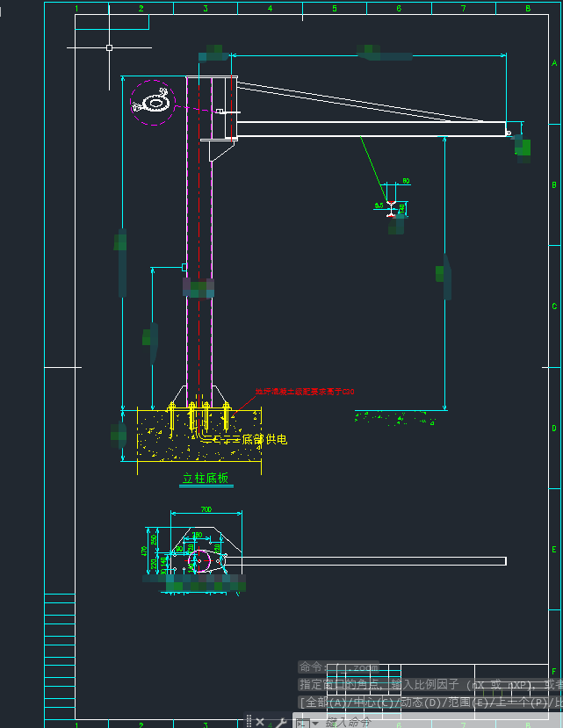Select the 280 dimension in base plate view

[197, 535]
